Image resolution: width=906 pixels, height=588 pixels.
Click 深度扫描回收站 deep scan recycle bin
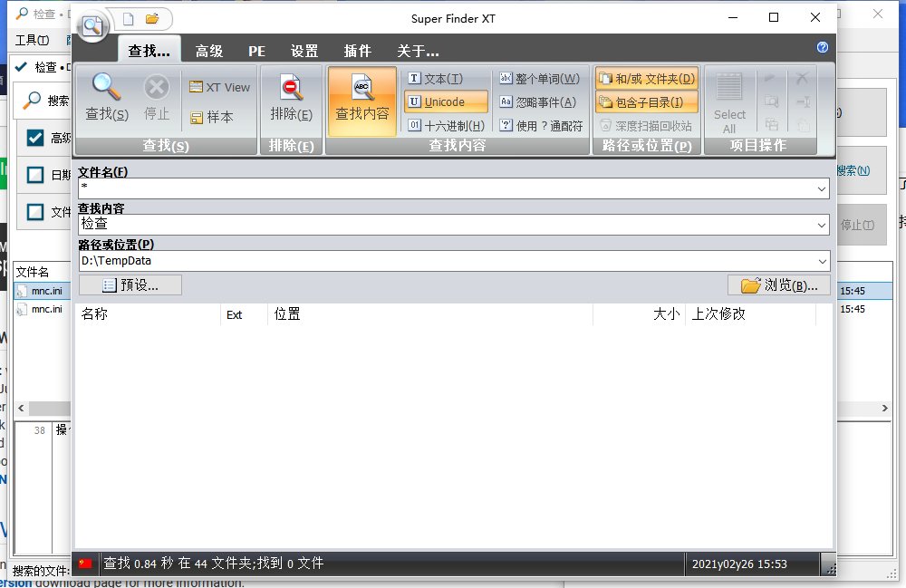(x=645, y=125)
